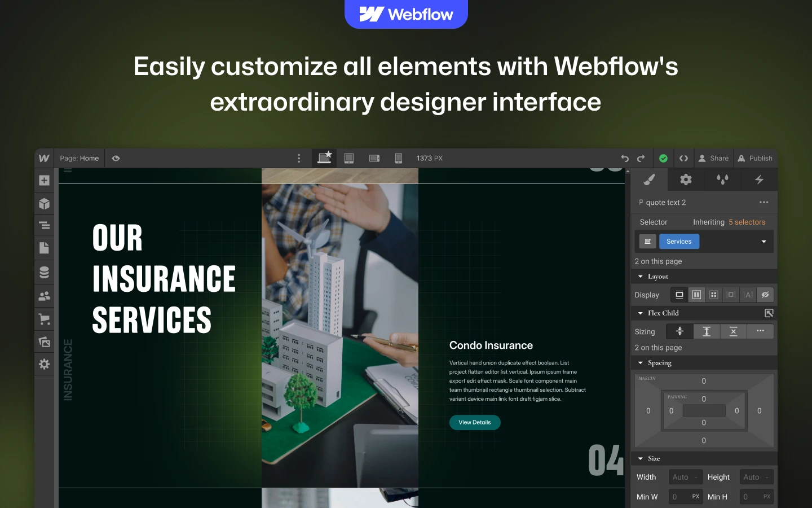Click the undo arrow icon
Screen dimensions: 812x508
tap(625, 159)
